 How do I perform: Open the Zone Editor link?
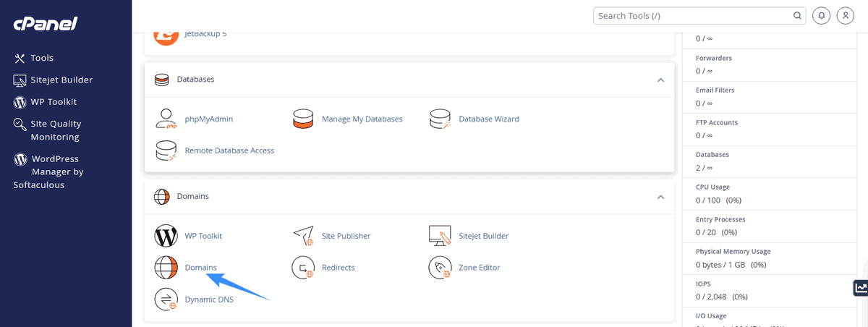point(480,268)
